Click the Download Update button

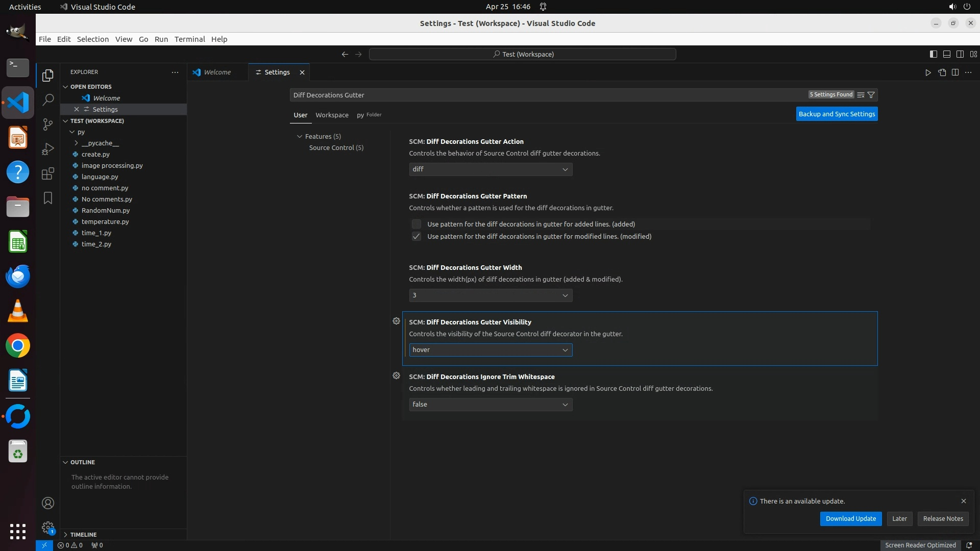point(850,518)
